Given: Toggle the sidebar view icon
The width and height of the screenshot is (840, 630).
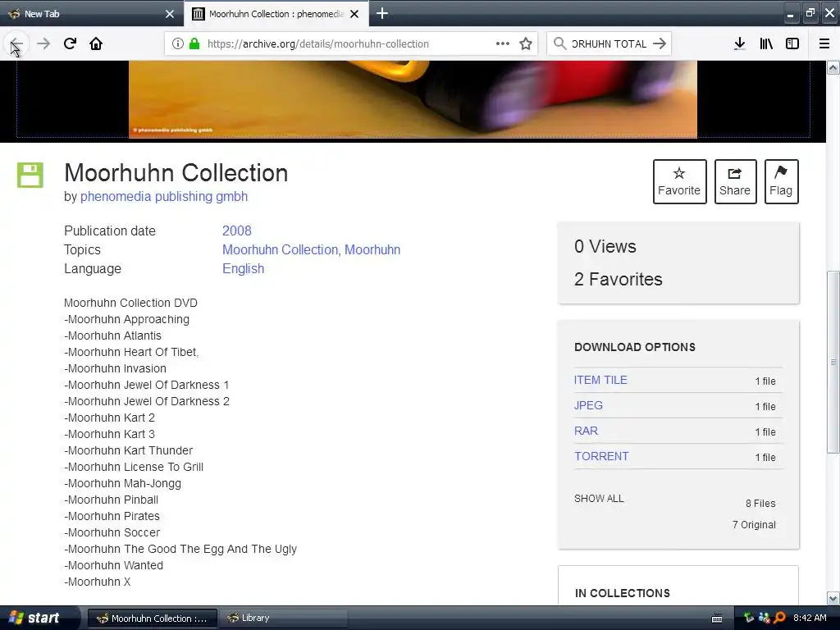Looking at the screenshot, I should click(792, 44).
